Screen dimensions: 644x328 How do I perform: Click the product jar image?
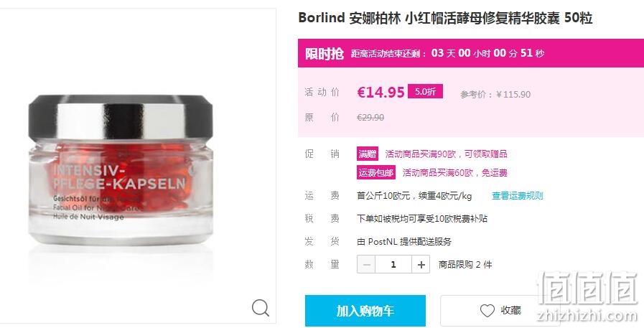[121, 170]
